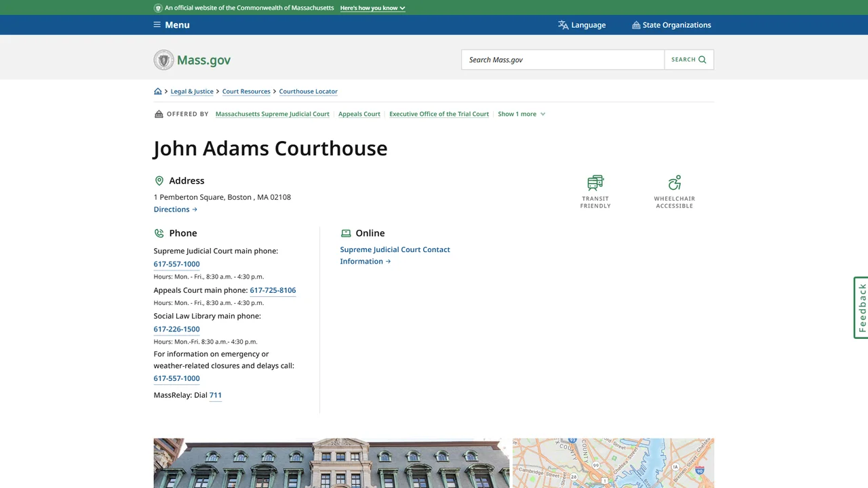Image resolution: width=868 pixels, height=488 pixels.
Task: Click the official website shield icon
Action: click(158, 8)
